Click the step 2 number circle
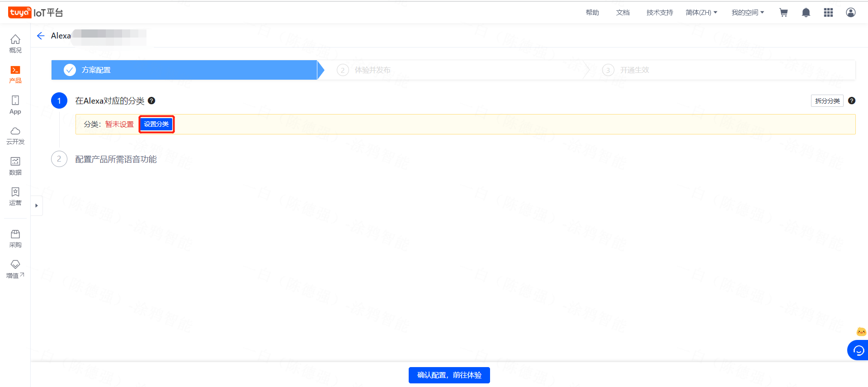This screenshot has width=868, height=387. point(59,159)
